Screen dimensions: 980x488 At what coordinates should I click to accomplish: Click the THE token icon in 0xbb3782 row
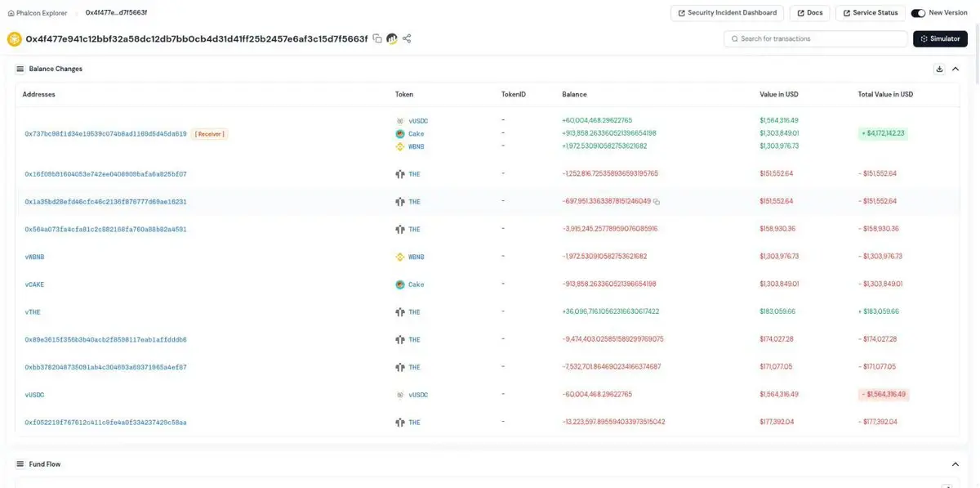[x=400, y=367]
